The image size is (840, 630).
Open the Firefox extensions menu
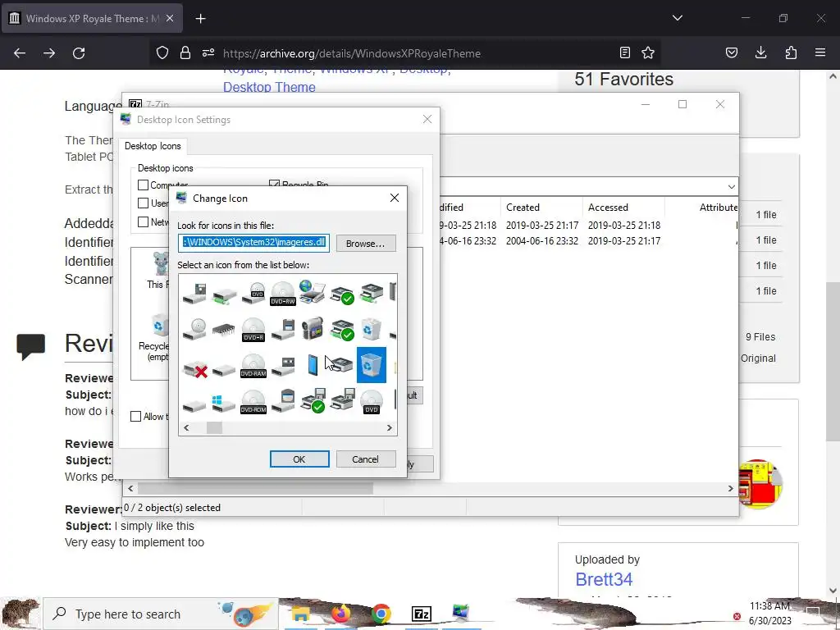(791, 53)
